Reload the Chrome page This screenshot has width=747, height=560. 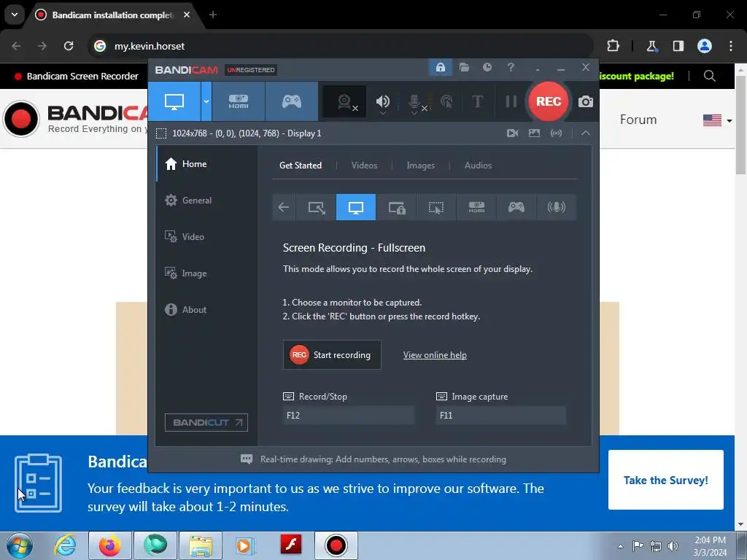69,46
